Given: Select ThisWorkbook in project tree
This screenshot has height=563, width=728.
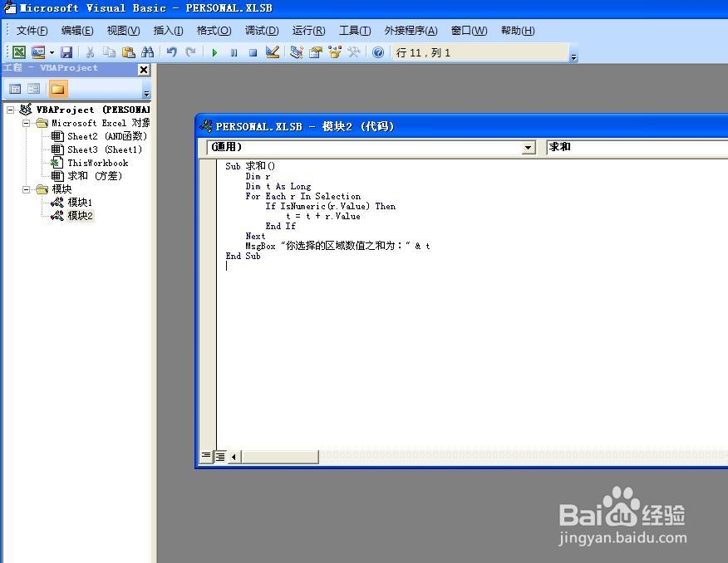Looking at the screenshot, I should point(97,163).
